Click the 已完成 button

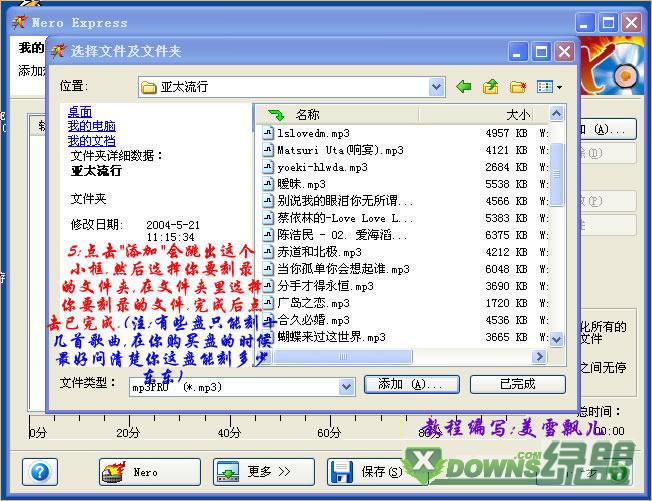click(x=518, y=384)
